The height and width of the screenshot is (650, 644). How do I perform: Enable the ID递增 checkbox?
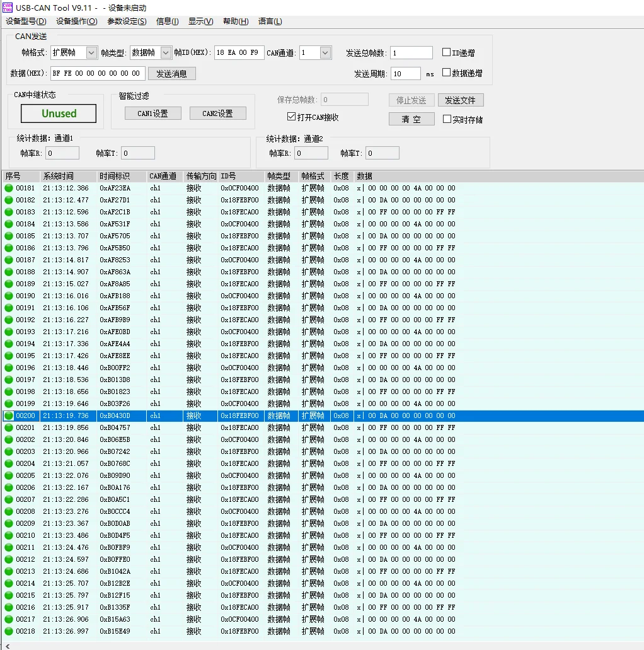[447, 53]
